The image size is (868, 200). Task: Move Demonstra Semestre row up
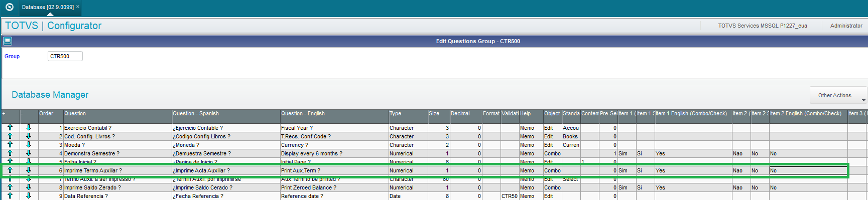(10, 153)
